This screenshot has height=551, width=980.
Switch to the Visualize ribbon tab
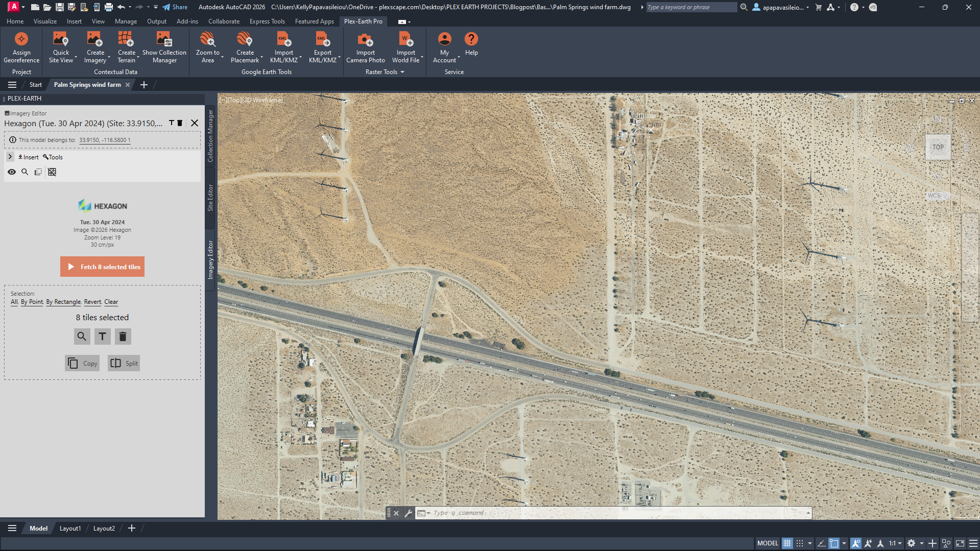(45, 21)
